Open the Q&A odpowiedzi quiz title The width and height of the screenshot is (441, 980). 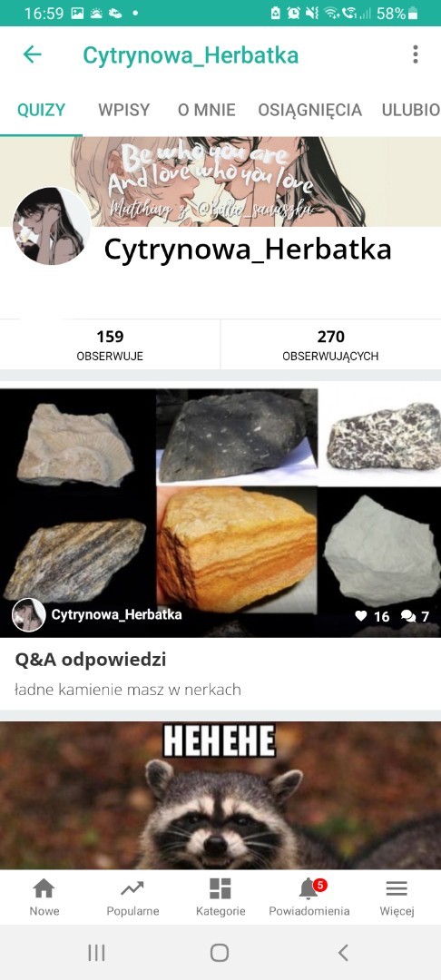coord(91,660)
